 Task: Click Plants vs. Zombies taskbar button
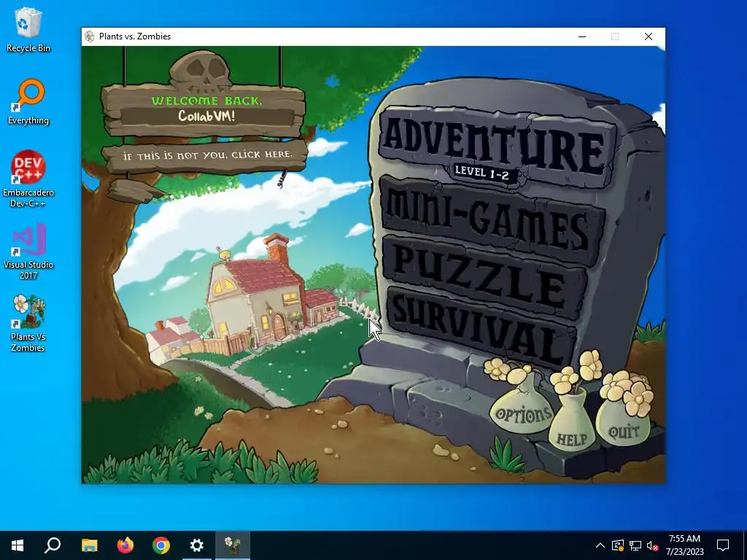233,545
